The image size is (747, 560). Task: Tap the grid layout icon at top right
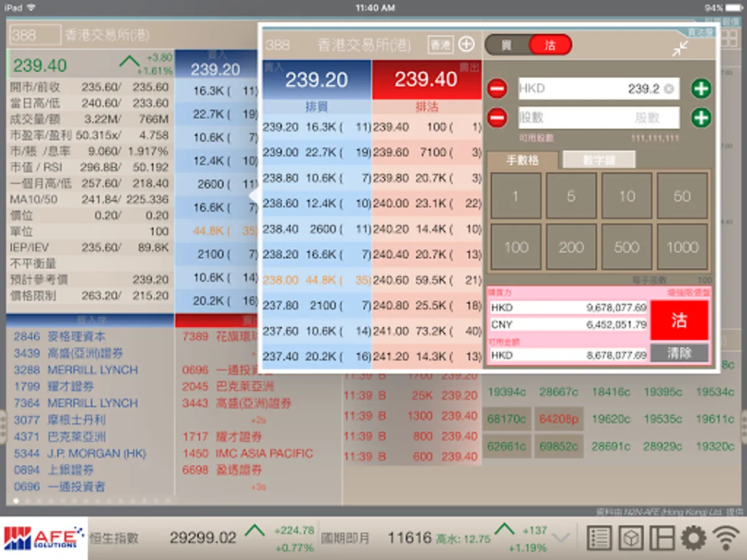(728, 37)
